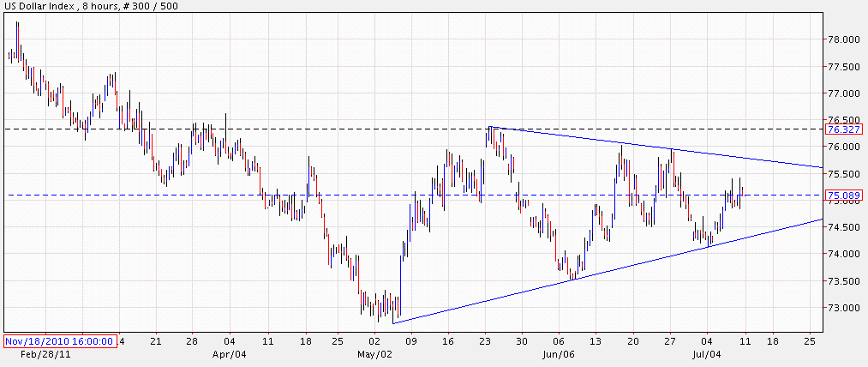Click the May/02 date label
The image size is (868, 367).
click(374, 353)
